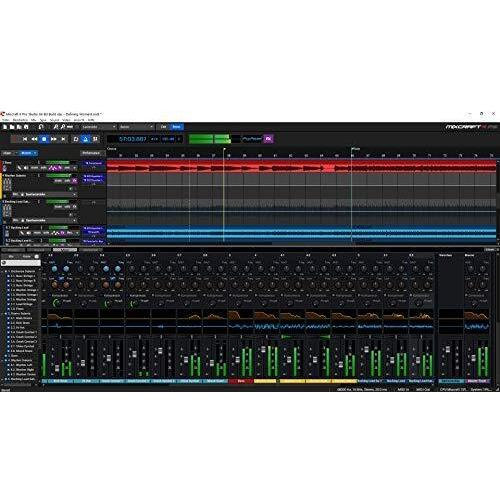Click the playhead marker on the timeline ruler
Viewport: 500px width, 500px height.
point(224,149)
